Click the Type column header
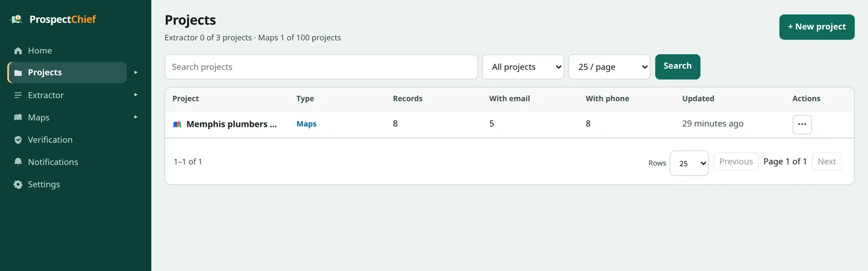Screen dimensions: 868x271 tap(305, 99)
